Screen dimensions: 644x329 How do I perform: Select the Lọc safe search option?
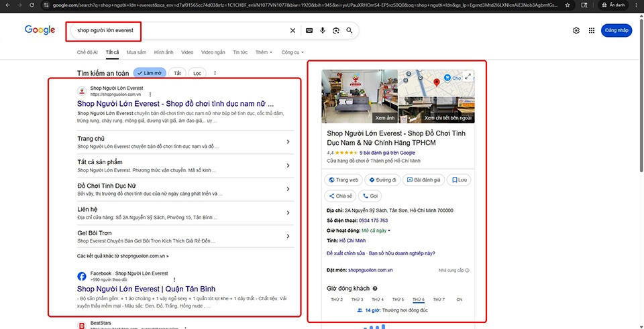197,73
